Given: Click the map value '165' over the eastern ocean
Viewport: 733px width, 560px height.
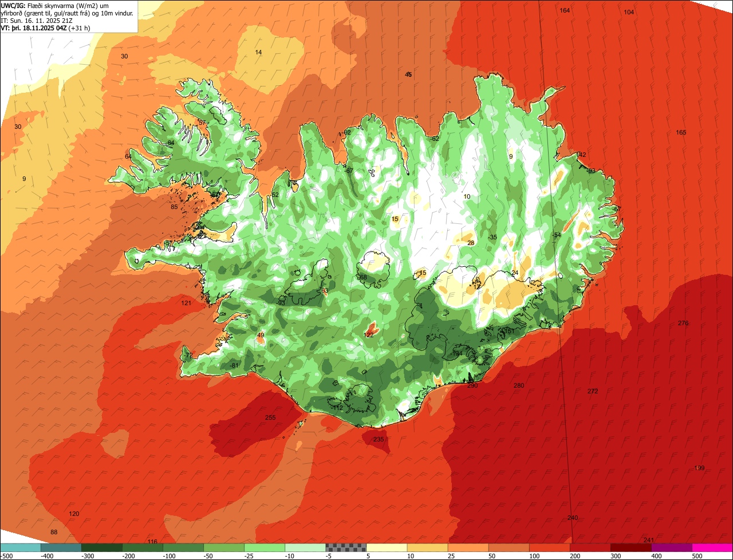Looking at the screenshot, I should (x=681, y=133).
